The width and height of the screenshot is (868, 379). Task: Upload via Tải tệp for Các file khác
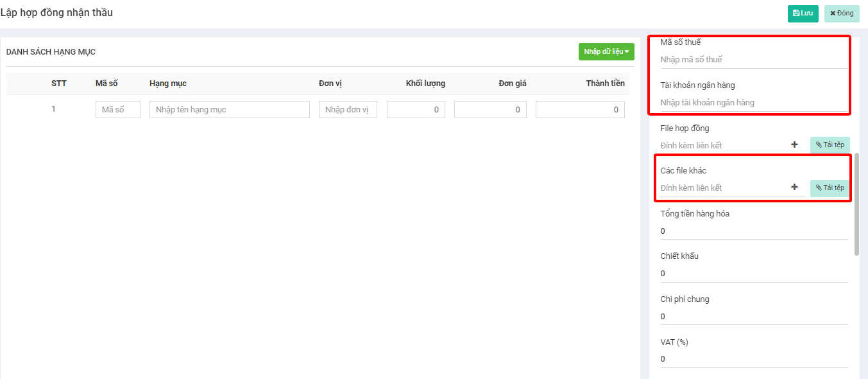tap(830, 188)
